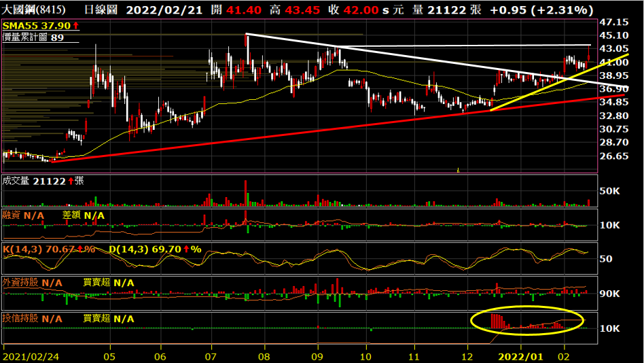Screen dimensions: 644x363
Task: Click the change +0.95 (+2.31%)
Action: pos(541,10)
